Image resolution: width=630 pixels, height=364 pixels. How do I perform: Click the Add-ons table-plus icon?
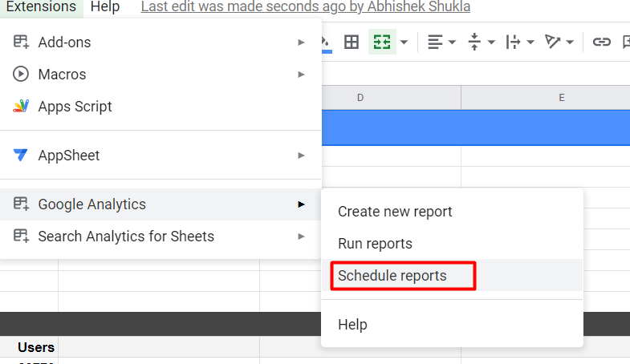click(21, 42)
